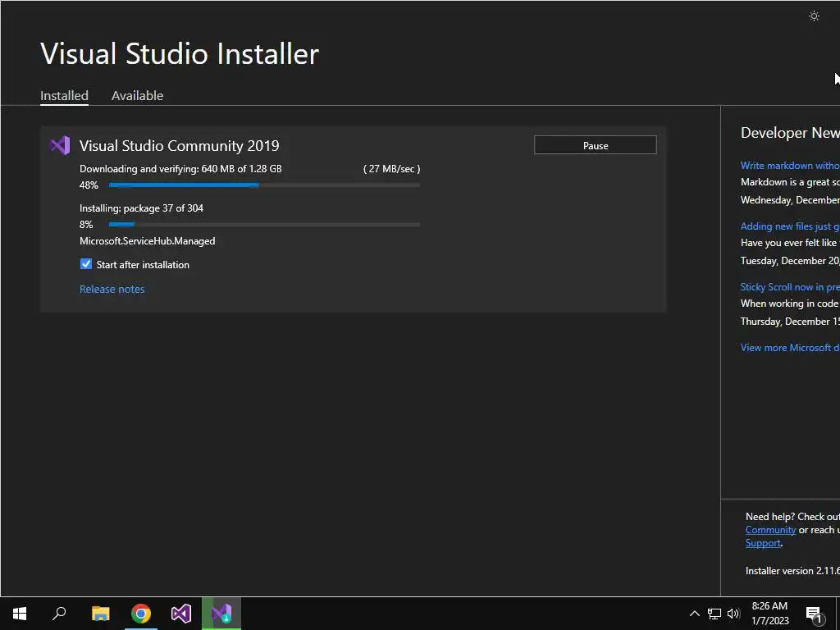Show hidden system tray icons
The height and width of the screenshot is (630, 840).
(694, 614)
